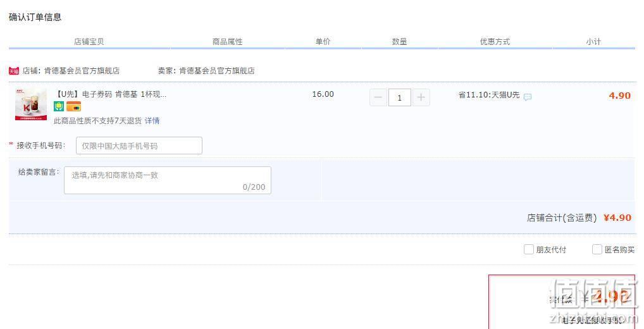
Task: Click the green badge under product title
Action: tap(59, 107)
